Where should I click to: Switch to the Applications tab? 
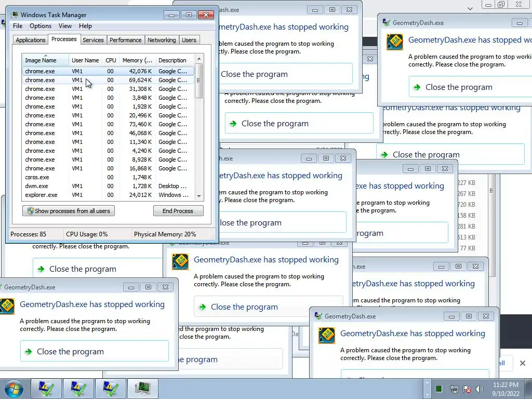tap(31, 40)
